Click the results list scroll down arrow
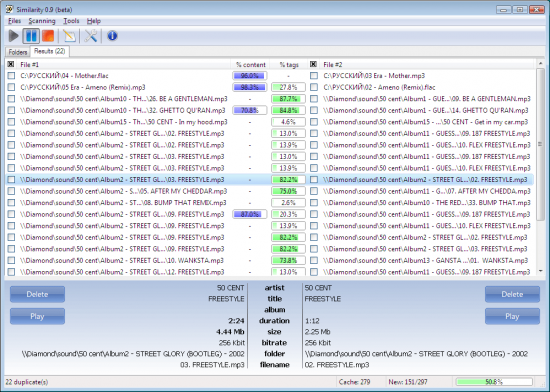This screenshot has height=392, width=550. point(540,271)
